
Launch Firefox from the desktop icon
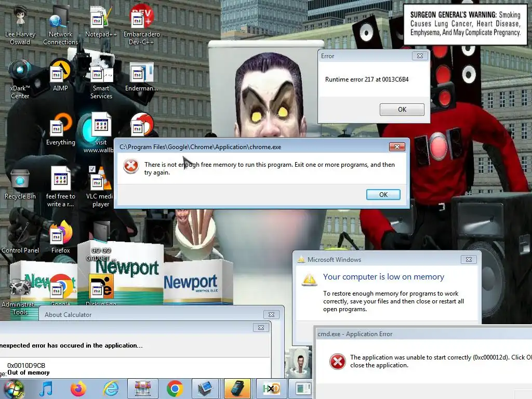click(x=60, y=237)
